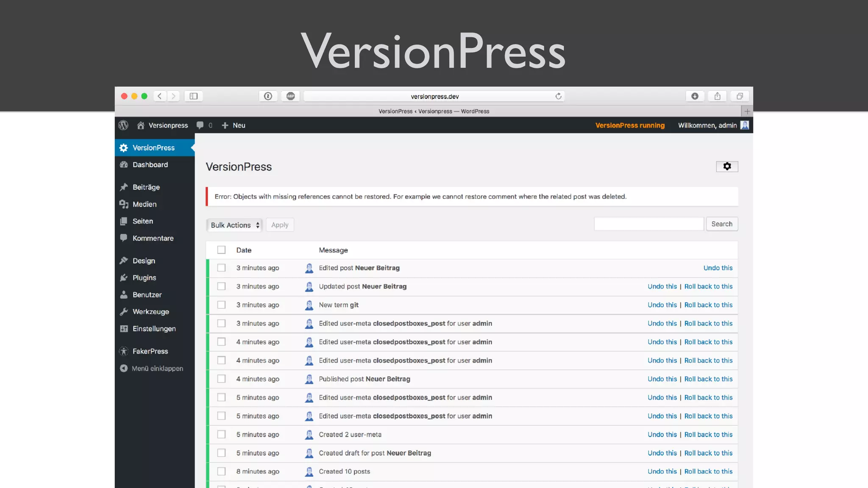Image resolution: width=868 pixels, height=488 pixels.
Task: Go back with Safari back arrow
Action: (x=160, y=96)
